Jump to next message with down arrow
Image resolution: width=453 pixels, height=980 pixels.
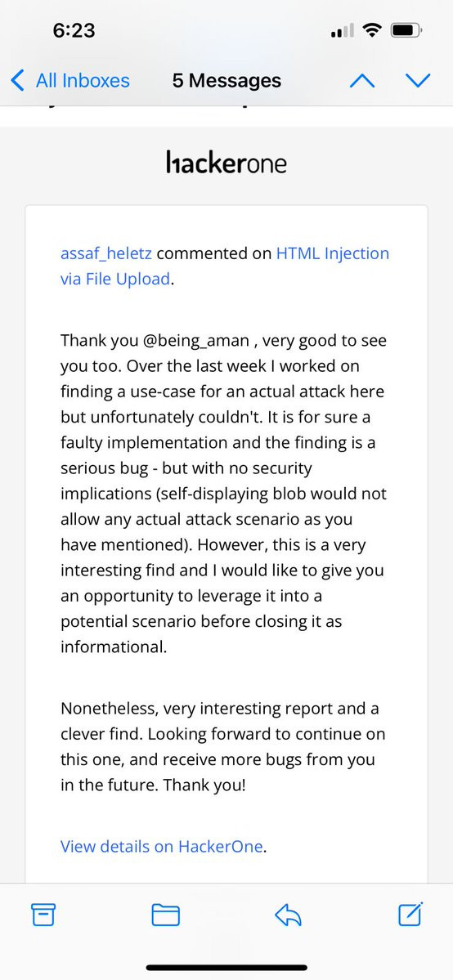point(418,81)
